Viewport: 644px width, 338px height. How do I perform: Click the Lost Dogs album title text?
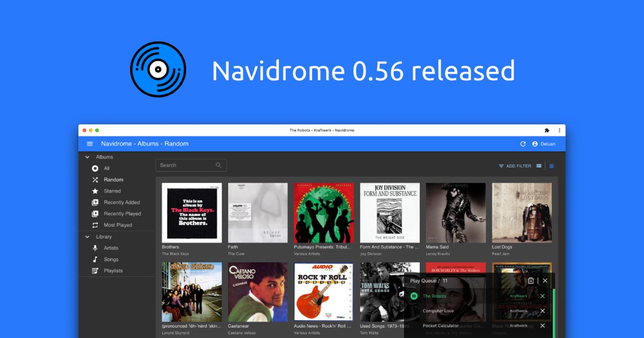point(502,247)
